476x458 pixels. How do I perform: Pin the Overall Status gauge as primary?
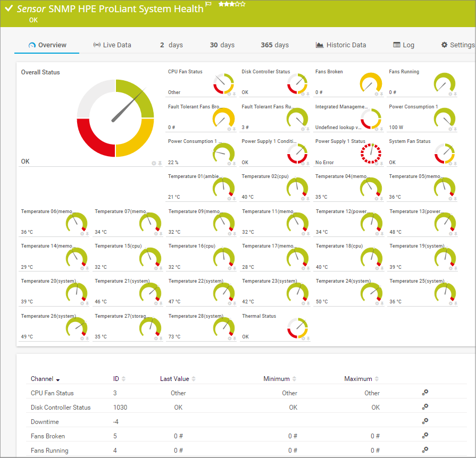160,163
